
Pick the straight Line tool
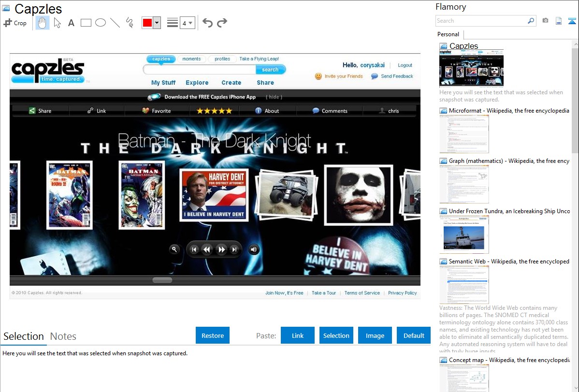point(115,23)
